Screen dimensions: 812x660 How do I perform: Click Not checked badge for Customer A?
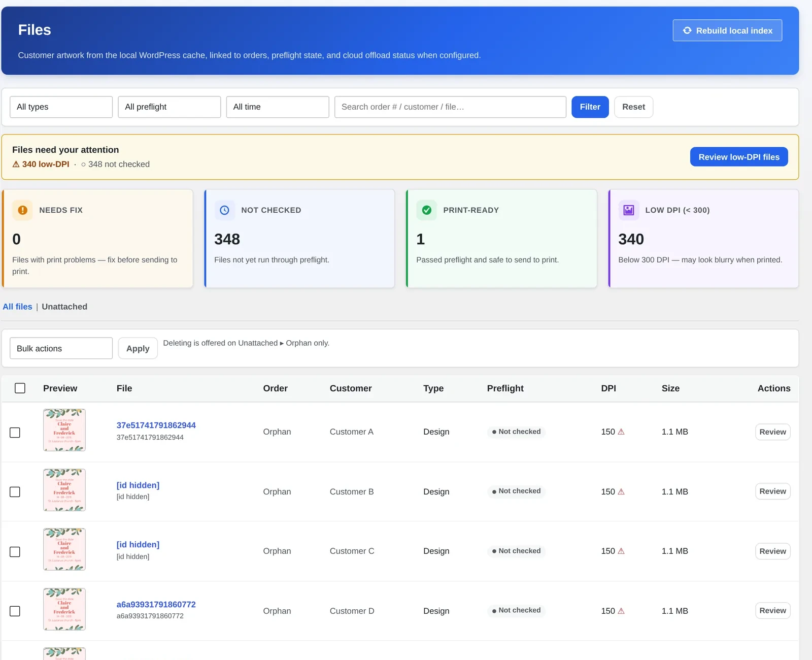click(x=516, y=432)
